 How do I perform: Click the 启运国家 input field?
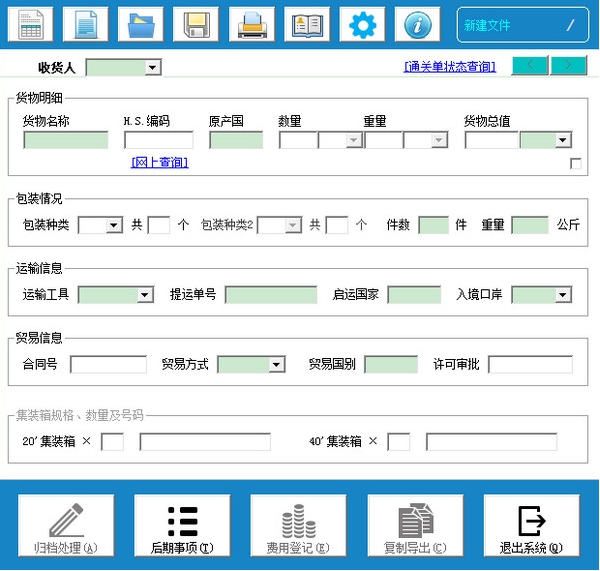tap(414, 295)
